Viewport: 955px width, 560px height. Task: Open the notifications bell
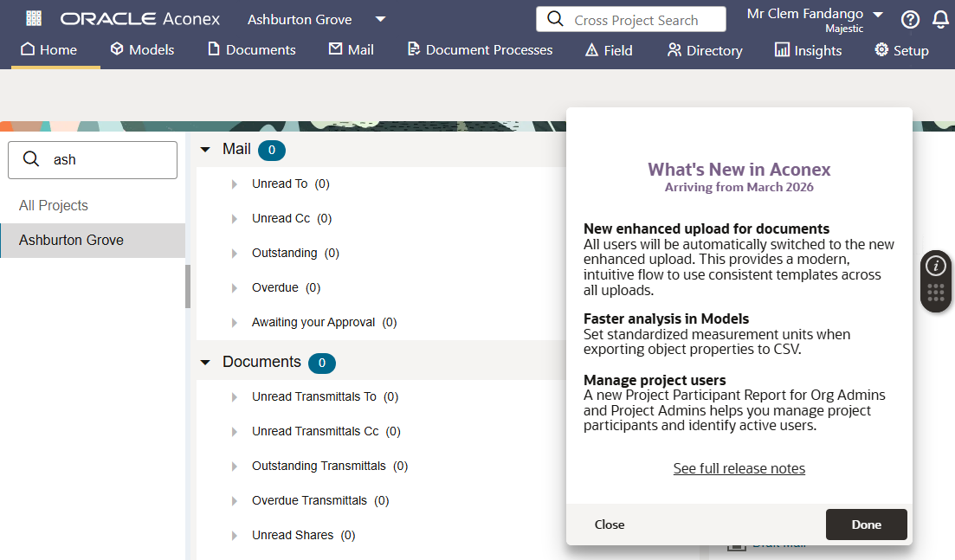[940, 20]
